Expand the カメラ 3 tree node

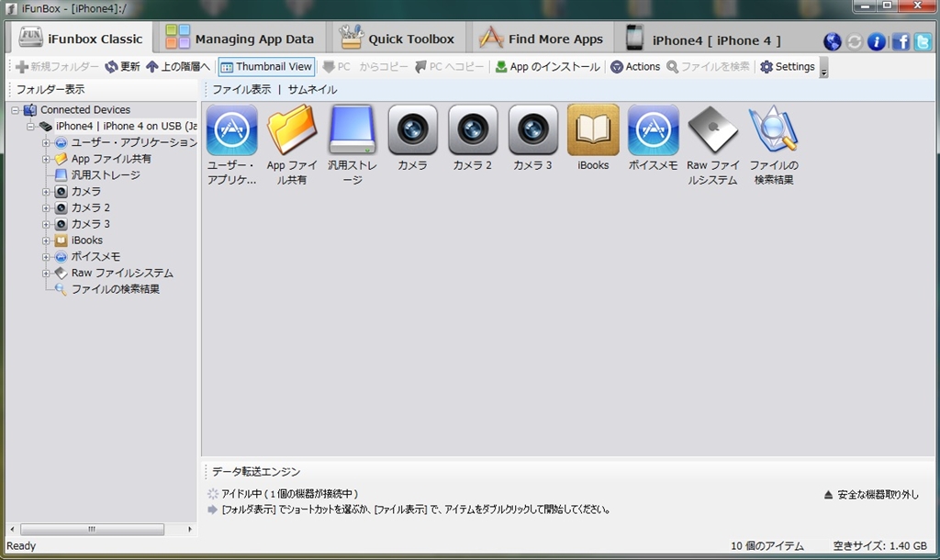pos(46,224)
